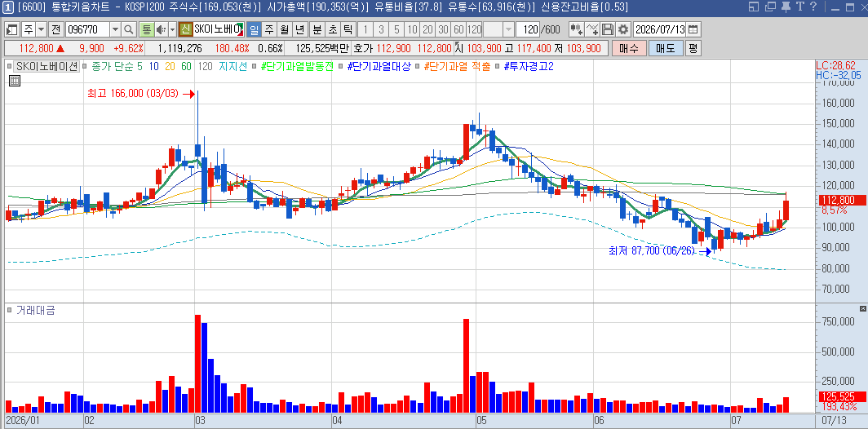Click the SK이노베이션 legend name button
This screenshot has width=868, height=429.
pos(47,66)
